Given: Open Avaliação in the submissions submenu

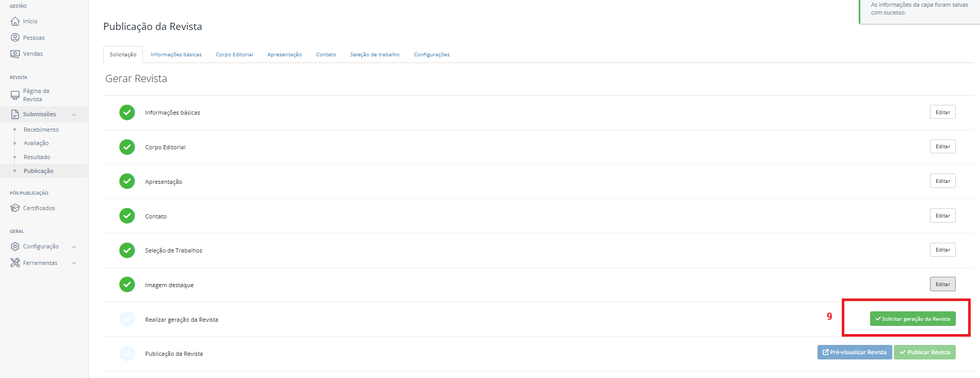Looking at the screenshot, I should 36,143.
